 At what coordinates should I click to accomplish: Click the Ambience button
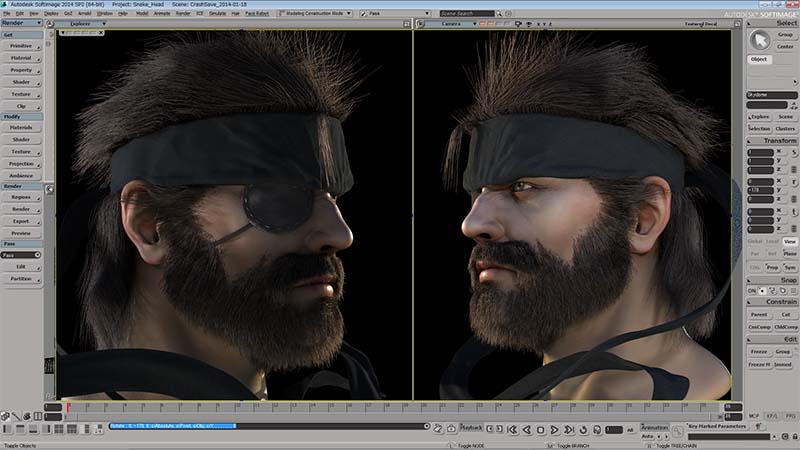tap(21, 176)
